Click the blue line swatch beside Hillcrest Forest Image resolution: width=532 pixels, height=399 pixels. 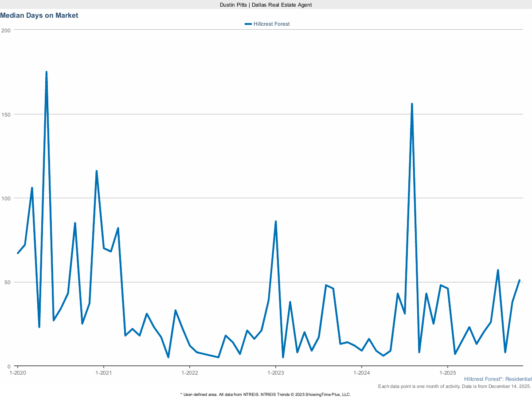248,24
